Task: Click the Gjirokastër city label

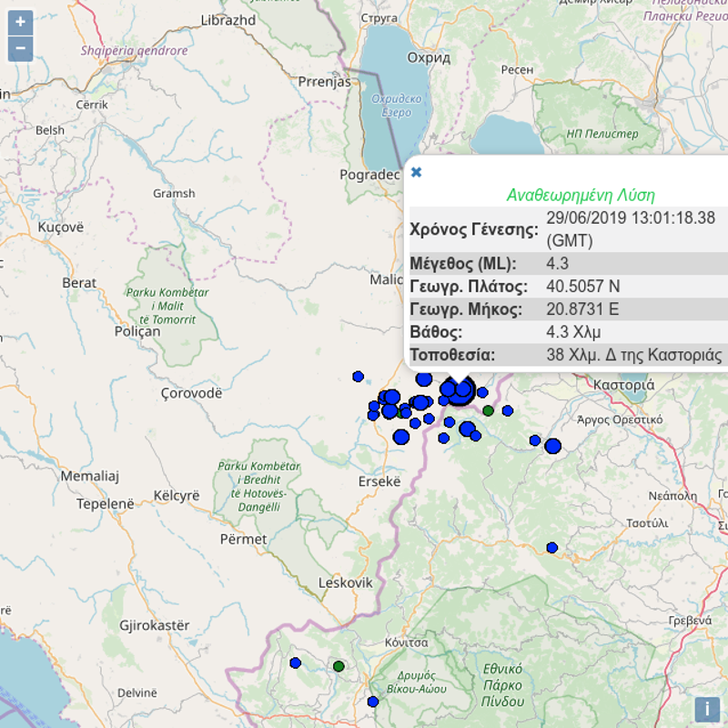Action: click(155, 625)
